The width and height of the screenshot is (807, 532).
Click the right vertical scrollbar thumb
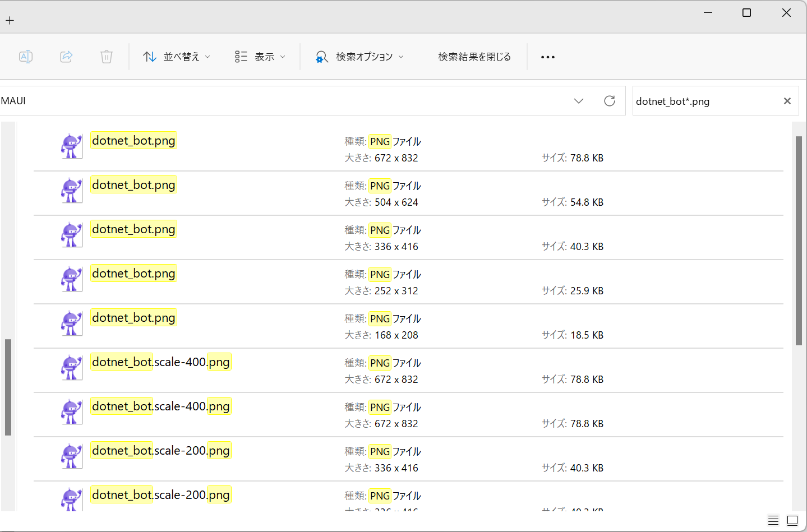[x=799, y=240]
